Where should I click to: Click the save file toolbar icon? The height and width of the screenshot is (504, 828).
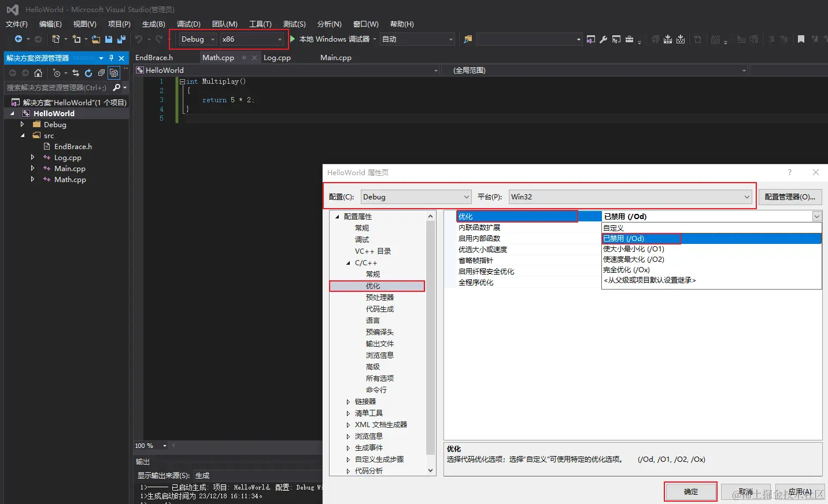108,39
